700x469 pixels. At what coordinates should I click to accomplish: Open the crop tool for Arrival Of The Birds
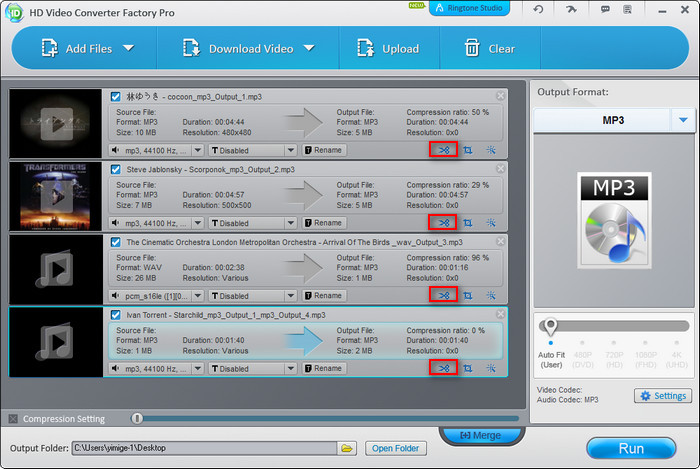pos(467,295)
